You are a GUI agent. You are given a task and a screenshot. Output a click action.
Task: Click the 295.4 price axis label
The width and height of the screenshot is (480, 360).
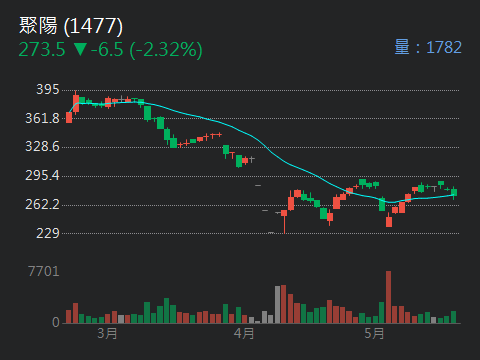[x=42, y=175]
